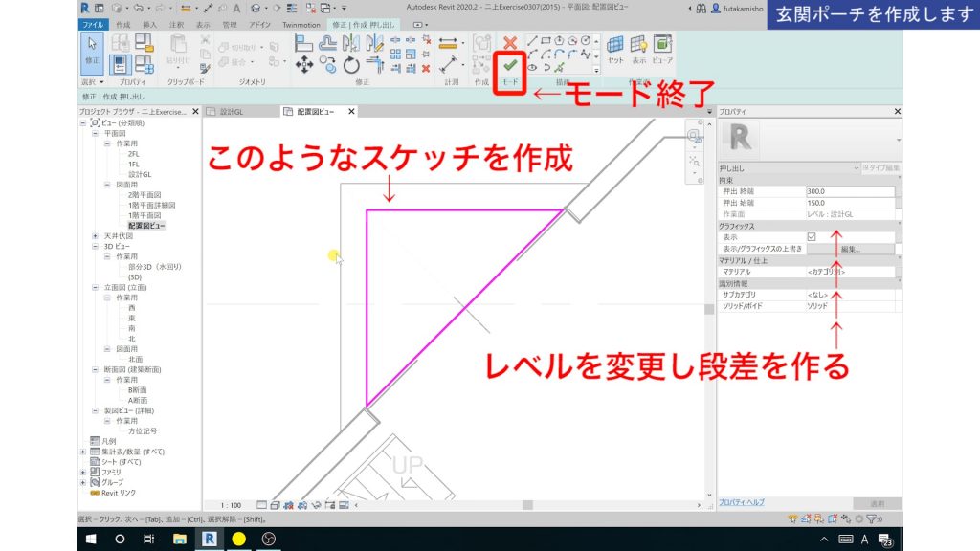Click 編集 for graphics overrides

pyautogui.click(x=850, y=247)
